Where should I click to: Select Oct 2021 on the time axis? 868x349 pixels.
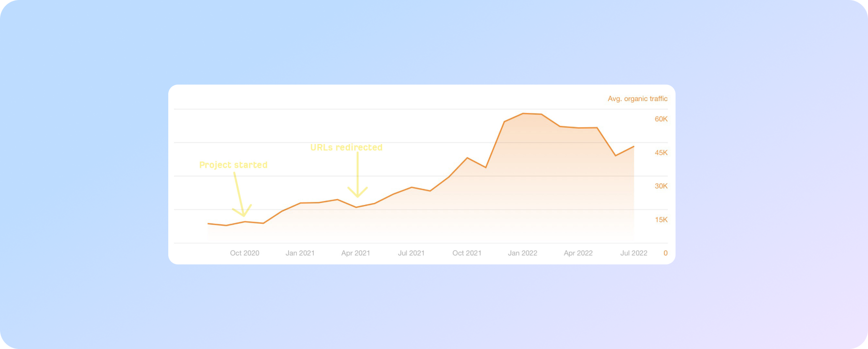467,253
